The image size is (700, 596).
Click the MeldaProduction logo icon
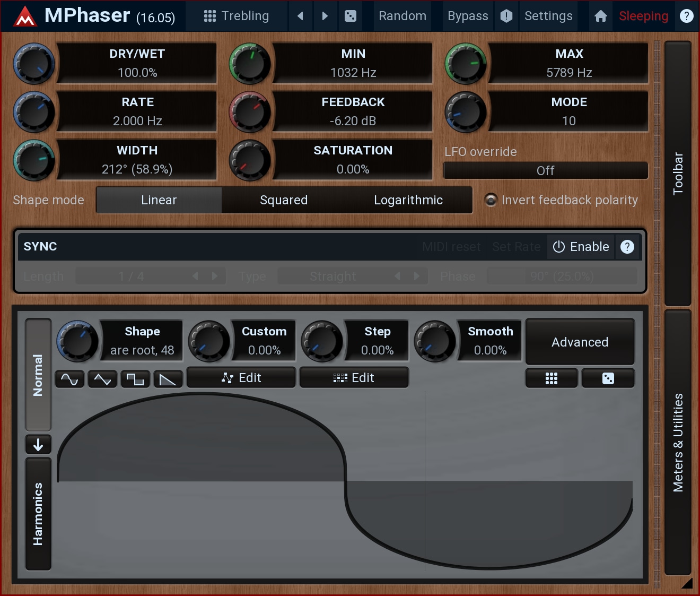pos(24,16)
